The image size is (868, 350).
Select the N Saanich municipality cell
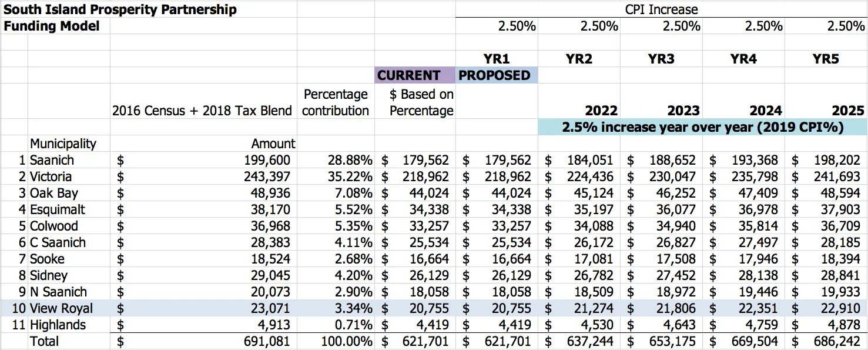58,292
